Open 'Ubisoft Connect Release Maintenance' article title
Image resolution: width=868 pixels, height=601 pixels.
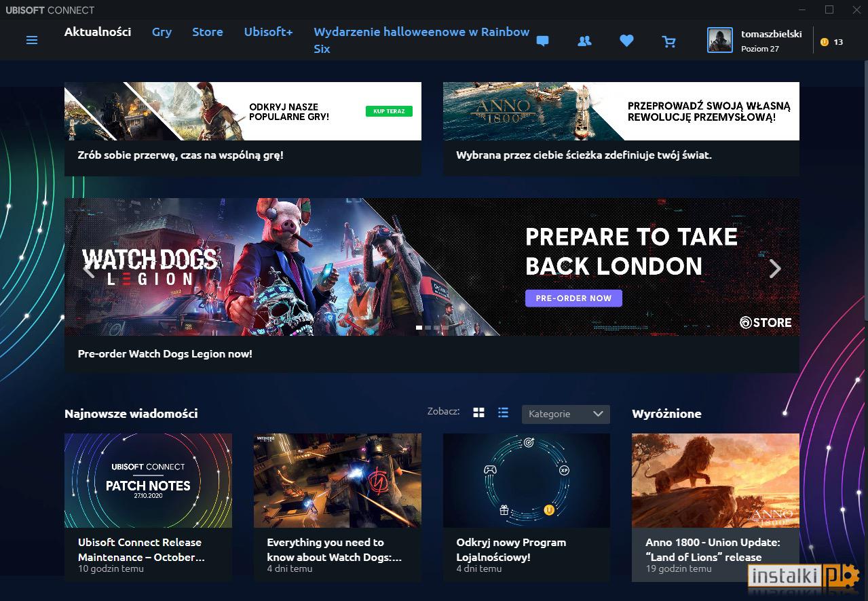coord(141,549)
